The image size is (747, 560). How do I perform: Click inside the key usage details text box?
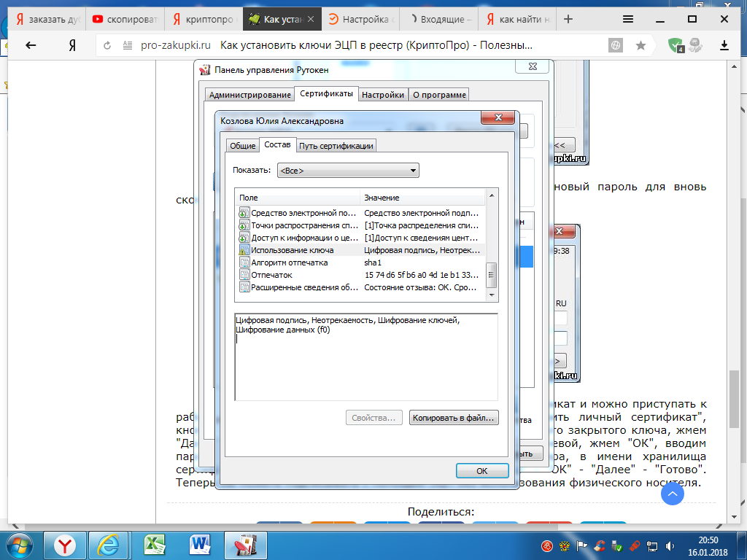[x=365, y=365]
